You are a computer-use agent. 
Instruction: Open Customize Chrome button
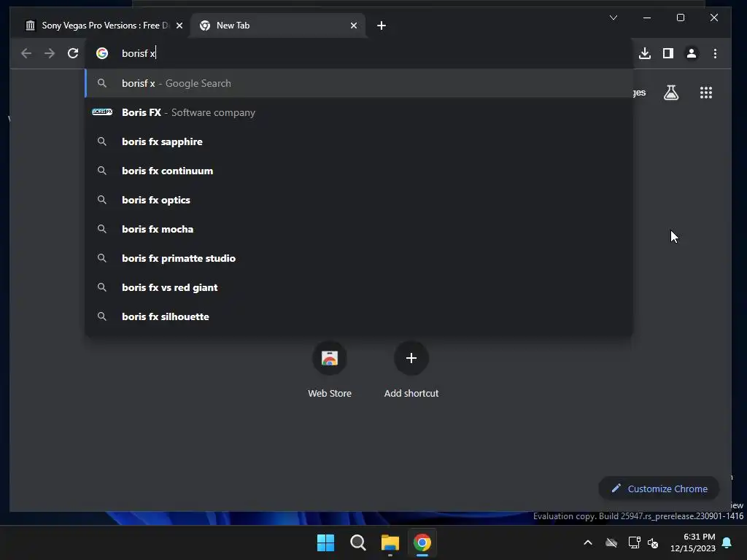click(x=659, y=489)
